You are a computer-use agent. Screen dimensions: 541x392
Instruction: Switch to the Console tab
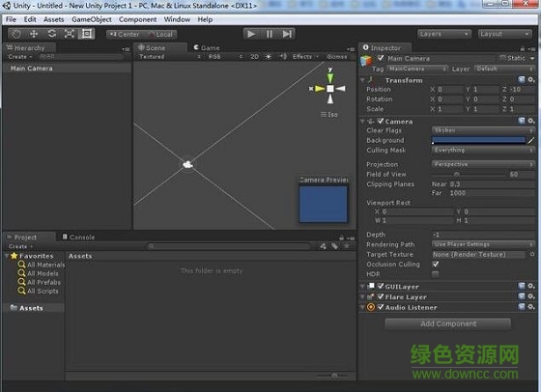point(78,237)
